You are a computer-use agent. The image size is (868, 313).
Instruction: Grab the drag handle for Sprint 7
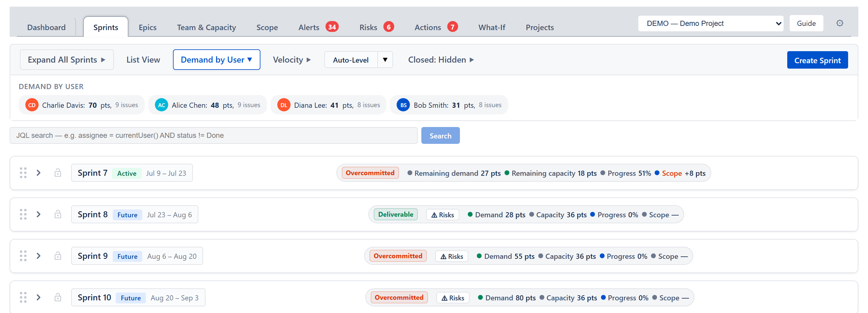pos(23,173)
